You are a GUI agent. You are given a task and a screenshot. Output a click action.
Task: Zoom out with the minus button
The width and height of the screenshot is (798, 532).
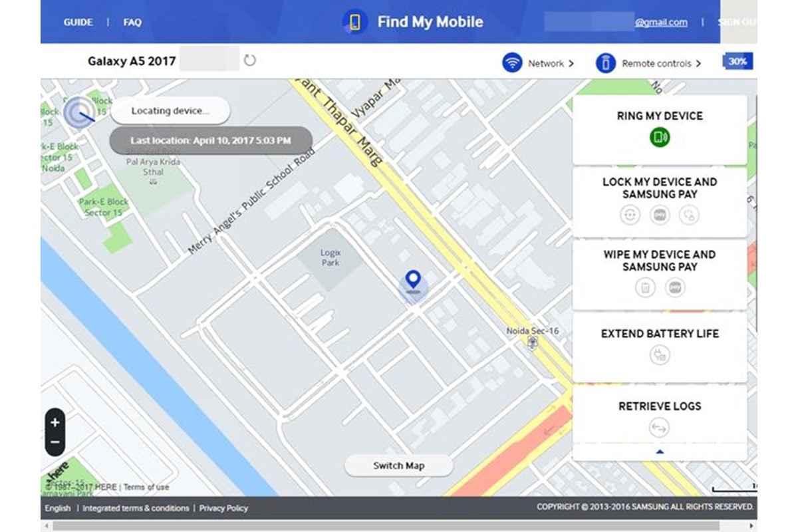pyautogui.click(x=55, y=442)
